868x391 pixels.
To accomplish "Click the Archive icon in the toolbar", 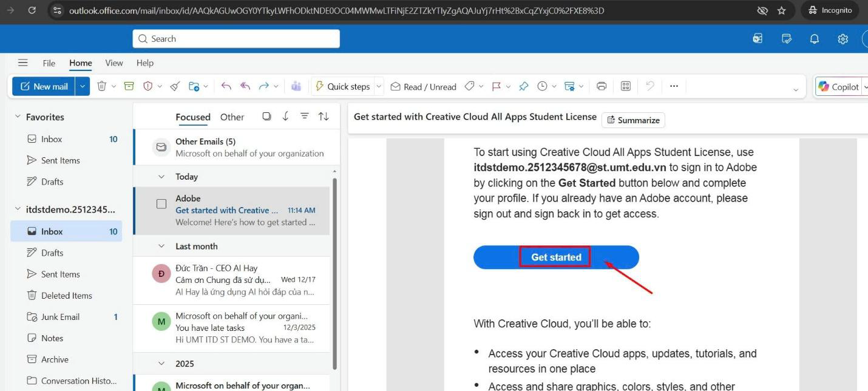I will click(x=129, y=86).
